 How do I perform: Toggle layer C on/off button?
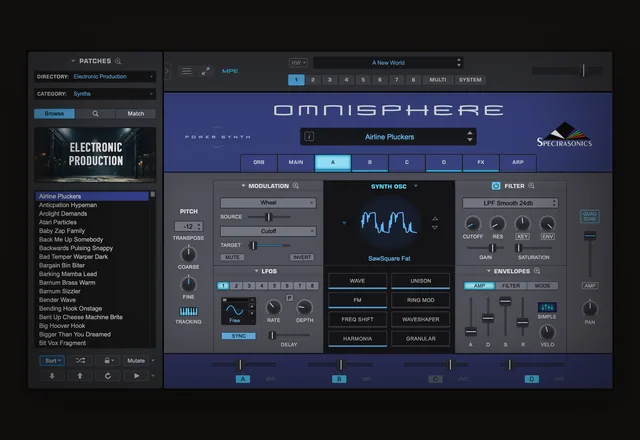click(435, 379)
